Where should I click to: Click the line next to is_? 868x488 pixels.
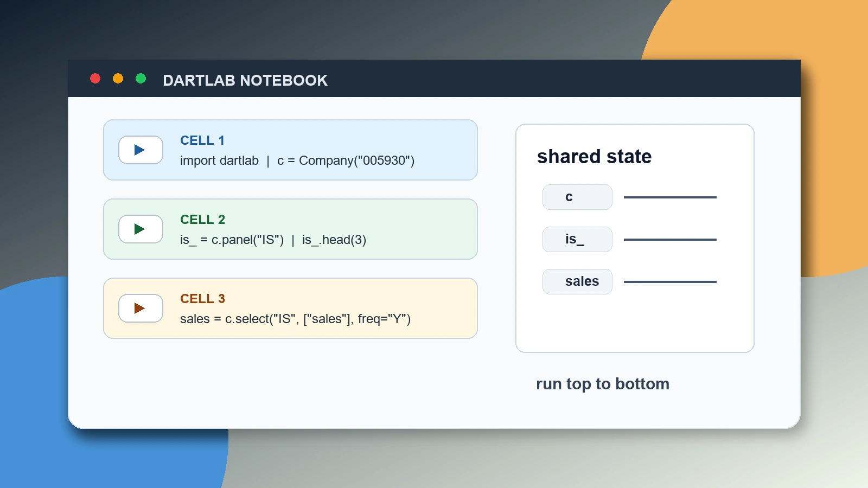point(670,240)
